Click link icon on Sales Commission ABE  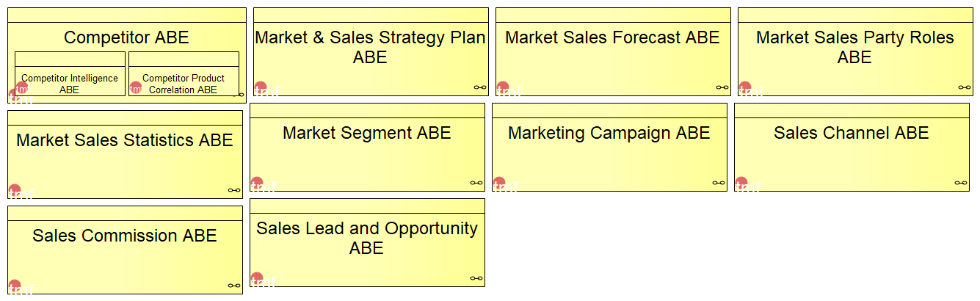pyautogui.click(x=234, y=286)
